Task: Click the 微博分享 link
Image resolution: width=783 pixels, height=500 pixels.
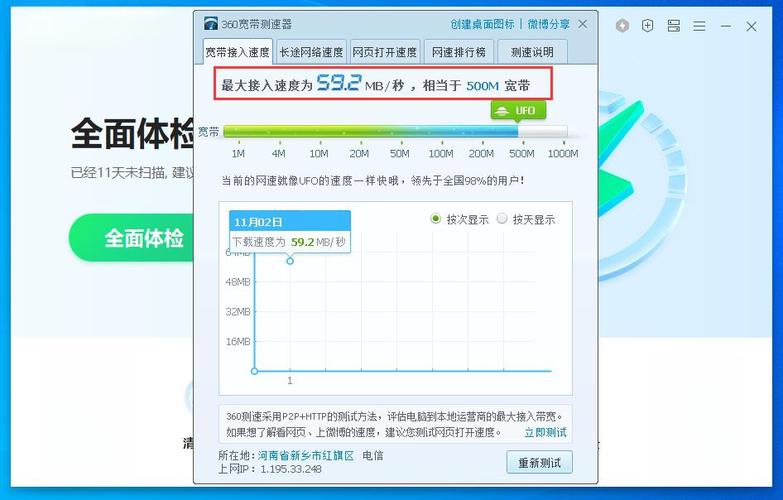Action: pos(548,24)
